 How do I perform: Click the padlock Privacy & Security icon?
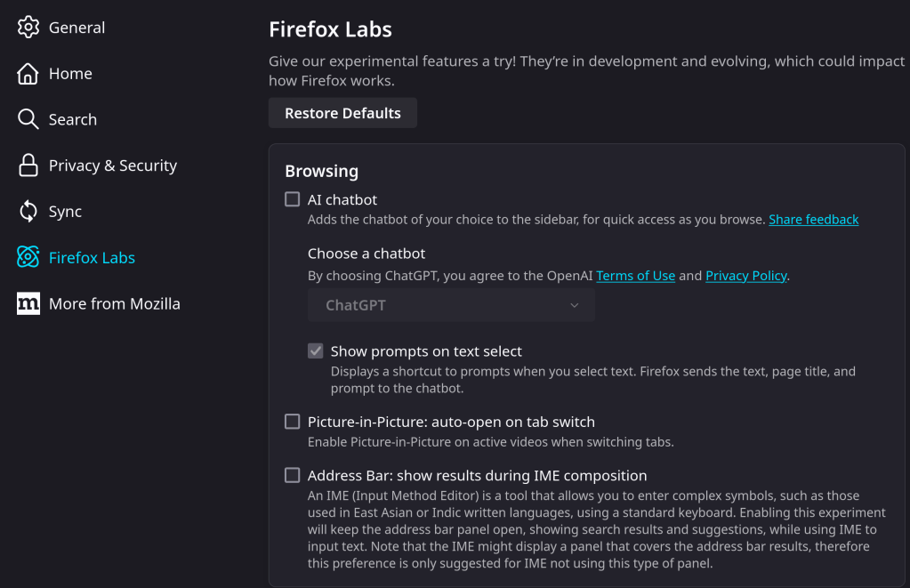click(x=28, y=165)
